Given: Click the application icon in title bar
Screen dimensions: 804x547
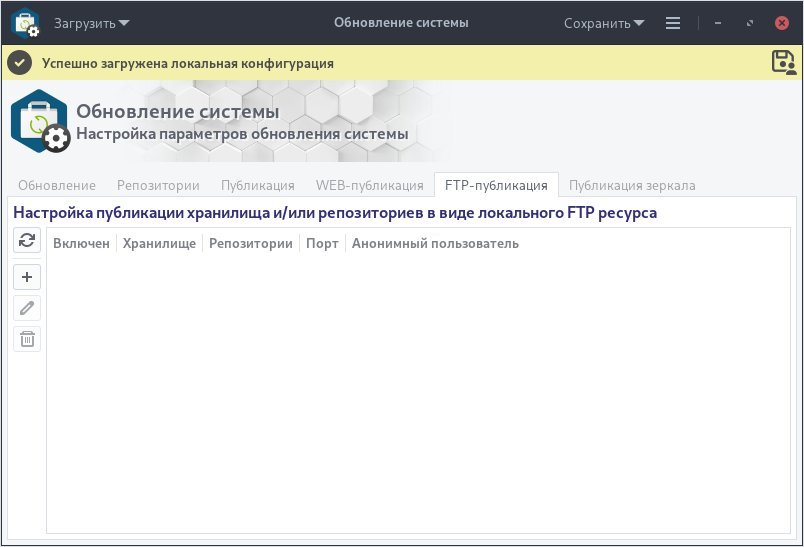Looking at the screenshot, I should click(25, 23).
